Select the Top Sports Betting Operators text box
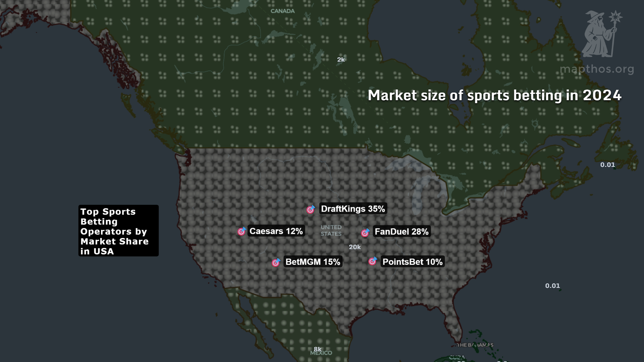The width and height of the screenshot is (644, 362). [x=118, y=231]
